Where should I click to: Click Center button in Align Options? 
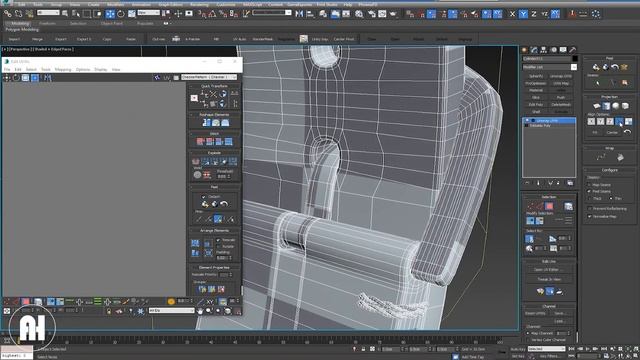pos(612,132)
